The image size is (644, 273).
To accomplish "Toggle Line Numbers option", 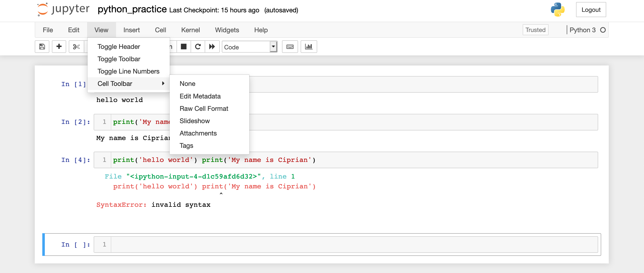I will coord(128,71).
